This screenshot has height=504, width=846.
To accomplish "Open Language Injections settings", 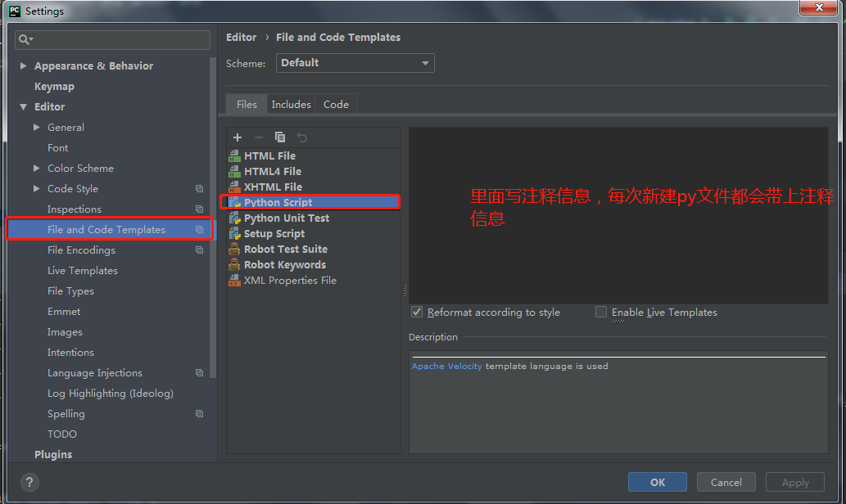I will 95,373.
